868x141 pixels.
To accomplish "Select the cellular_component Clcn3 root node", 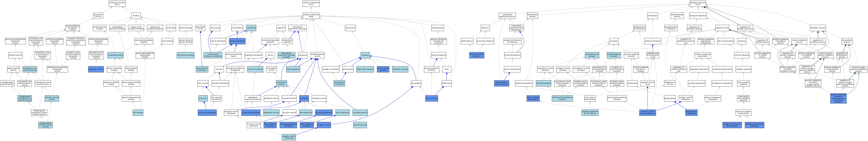I will tap(311, 3).
